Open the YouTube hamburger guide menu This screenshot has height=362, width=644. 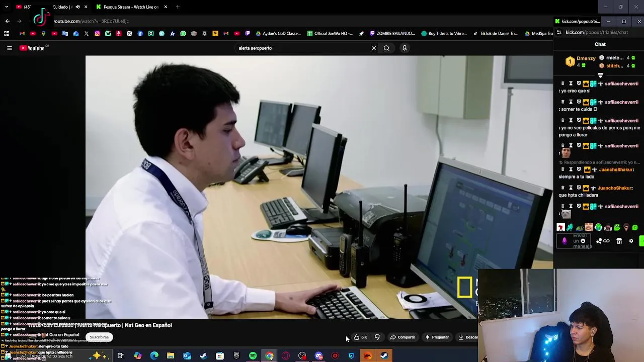point(10,48)
